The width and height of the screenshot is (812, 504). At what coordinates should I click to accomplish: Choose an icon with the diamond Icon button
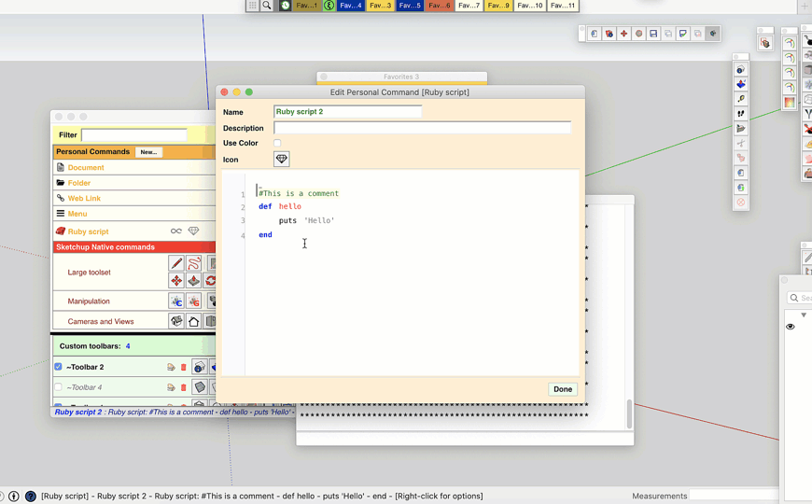click(x=281, y=159)
